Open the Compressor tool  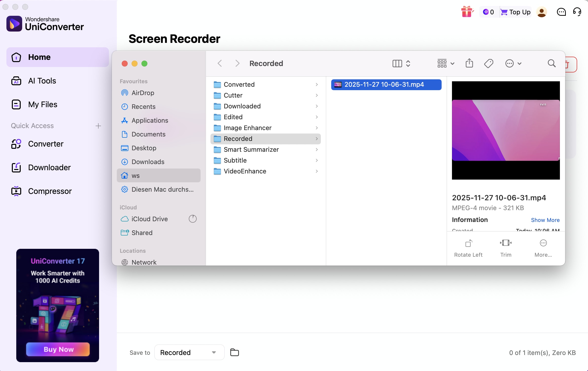(x=50, y=191)
